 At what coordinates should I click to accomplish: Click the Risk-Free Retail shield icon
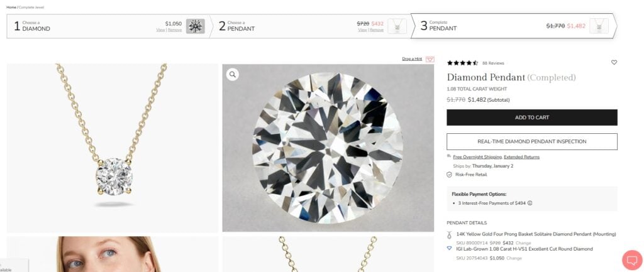pos(449,174)
